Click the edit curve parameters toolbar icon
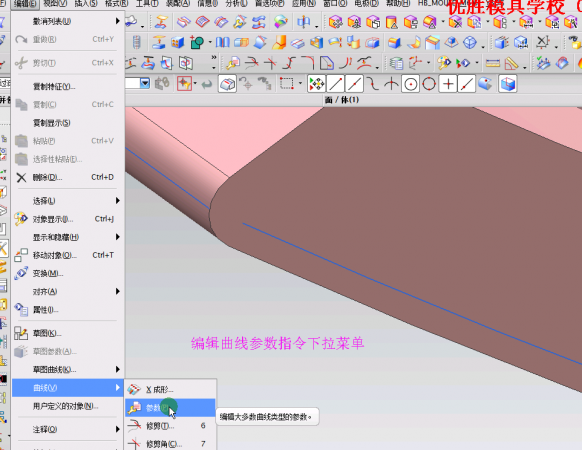The height and width of the screenshot is (450, 582). coord(233,63)
